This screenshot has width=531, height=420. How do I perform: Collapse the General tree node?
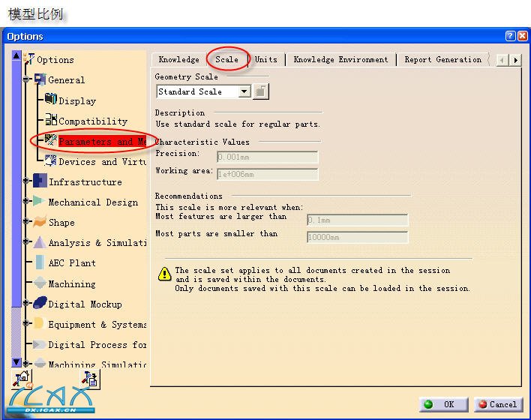[x=25, y=79]
